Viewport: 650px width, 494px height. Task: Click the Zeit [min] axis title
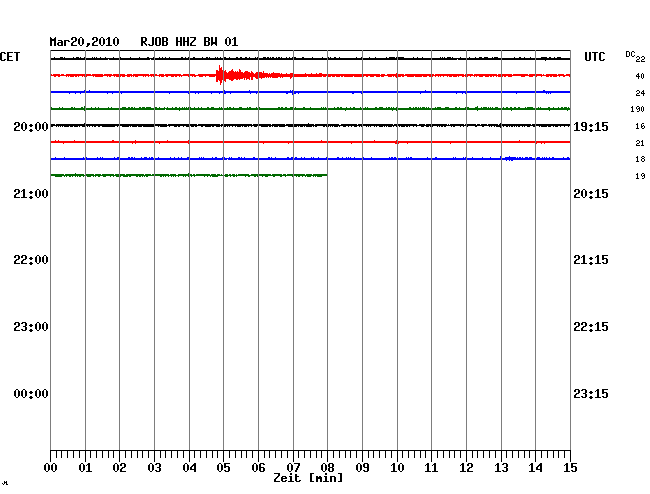coord(308,478)
